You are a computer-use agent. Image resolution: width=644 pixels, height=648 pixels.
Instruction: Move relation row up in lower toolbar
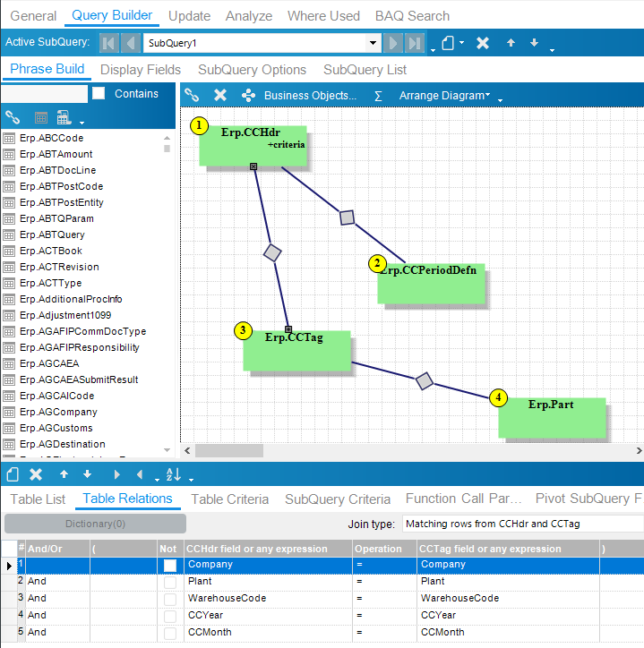click(x=64, y=474)
